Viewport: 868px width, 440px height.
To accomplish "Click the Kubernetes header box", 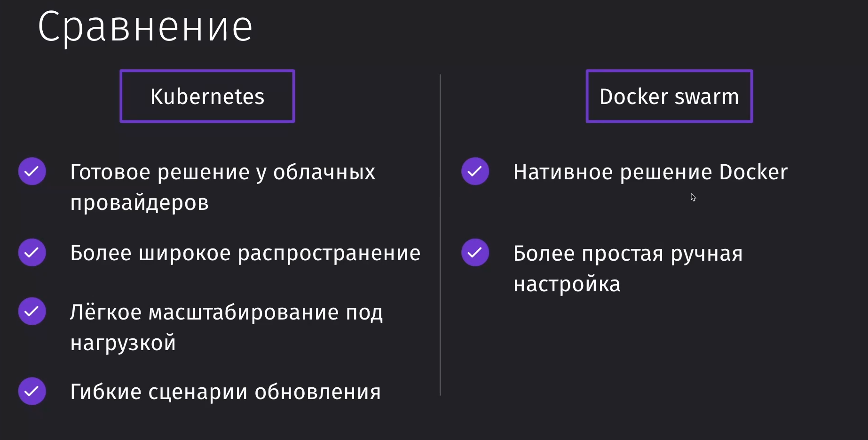I will click(207, 96).
